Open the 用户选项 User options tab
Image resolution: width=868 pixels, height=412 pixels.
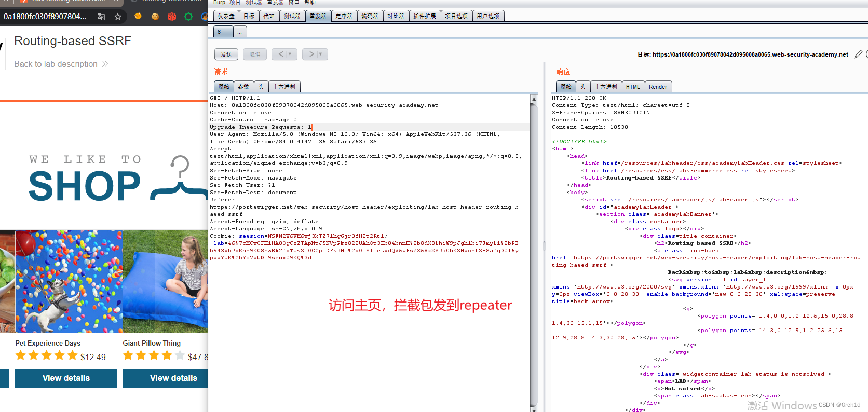coord(488,16)
